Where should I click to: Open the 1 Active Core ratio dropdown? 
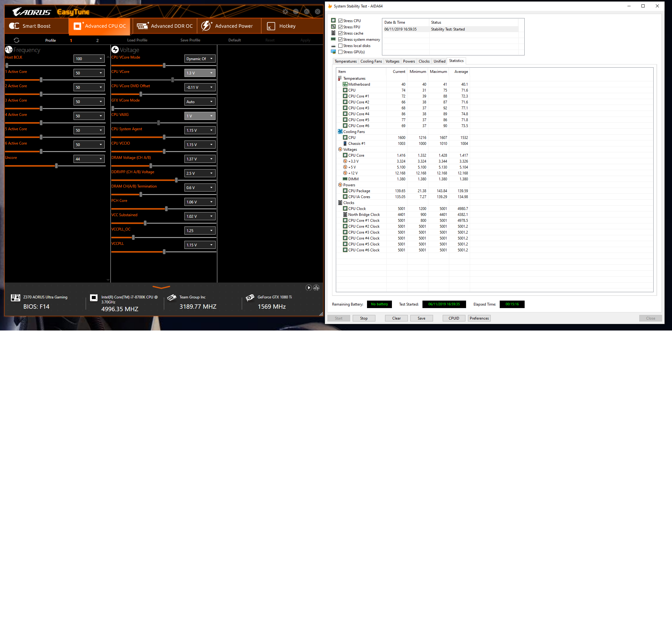tap(89, 73)
